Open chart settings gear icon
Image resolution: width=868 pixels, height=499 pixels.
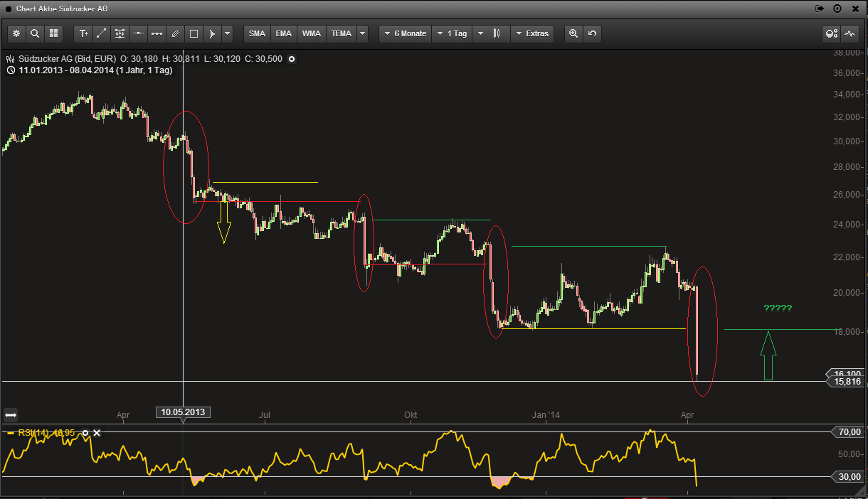(16, 33)
